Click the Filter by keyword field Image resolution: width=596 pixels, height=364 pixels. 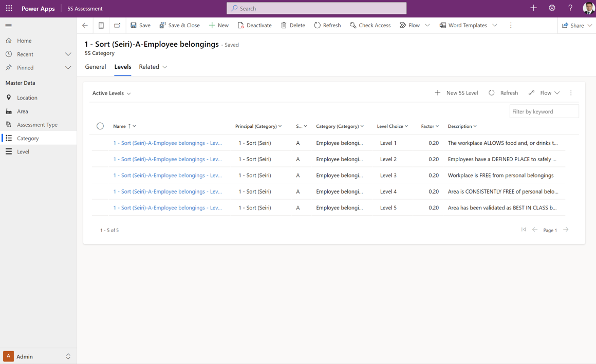click(544, 111)
